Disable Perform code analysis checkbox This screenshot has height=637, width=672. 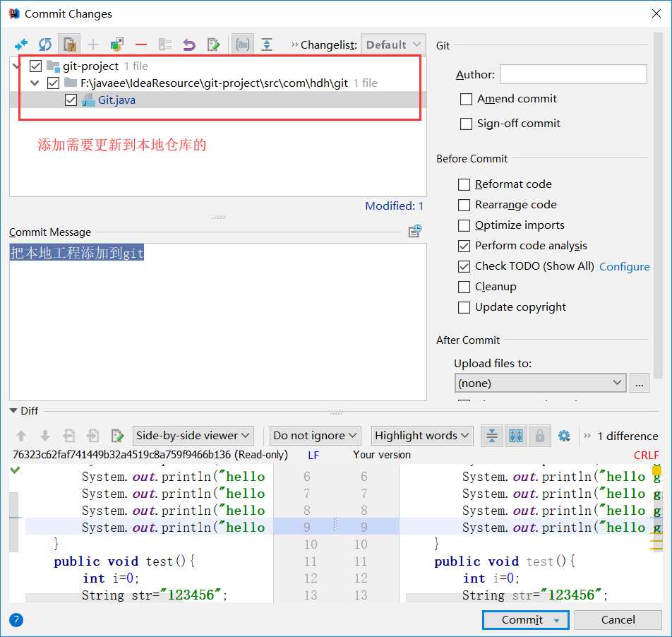tap(464, 246)
